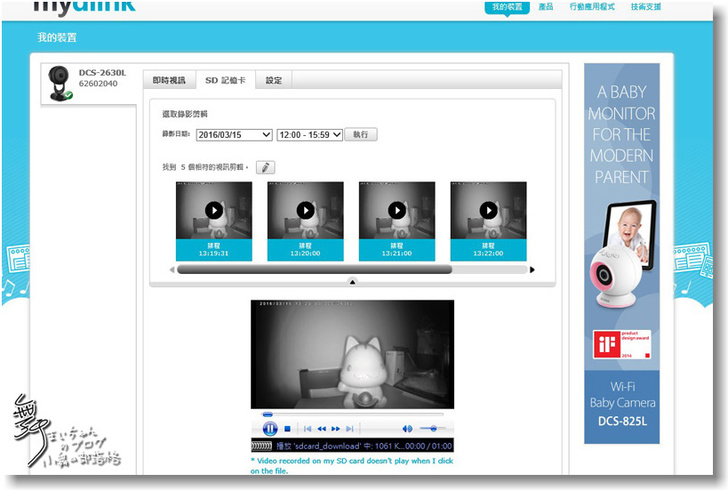Click the video seek bar
Screen dimensions: 728x490
352,414
